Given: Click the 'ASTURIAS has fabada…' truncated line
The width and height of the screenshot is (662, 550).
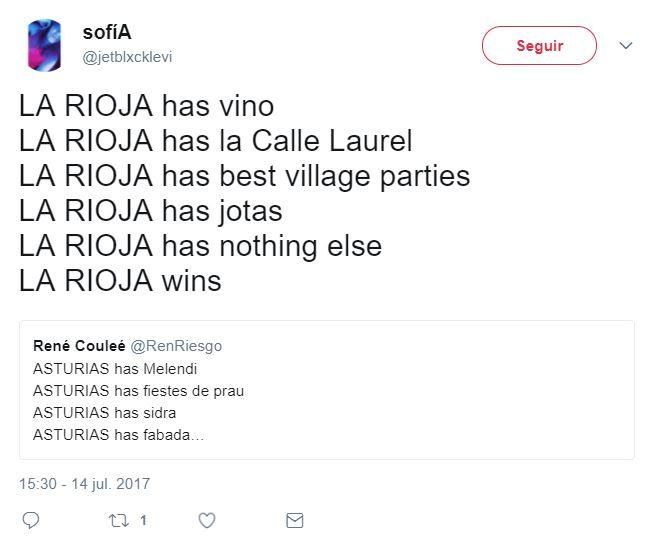Looking at the screenshot, I should coord(118,435).
